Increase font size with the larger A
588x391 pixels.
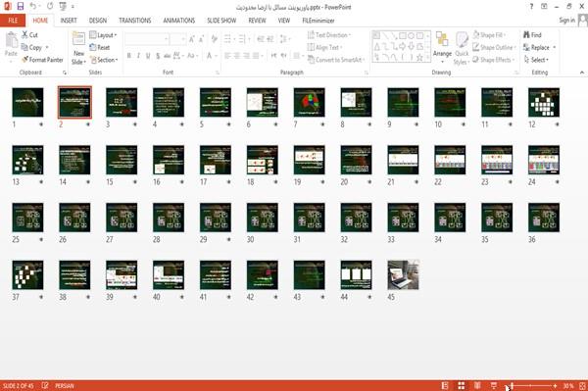click(x=192, y=39)
